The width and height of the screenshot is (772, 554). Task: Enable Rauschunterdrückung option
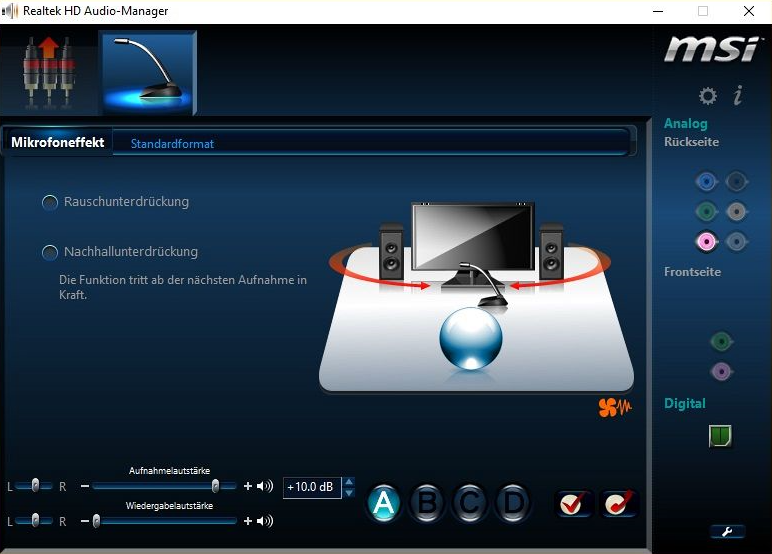(x=115, y=202)
